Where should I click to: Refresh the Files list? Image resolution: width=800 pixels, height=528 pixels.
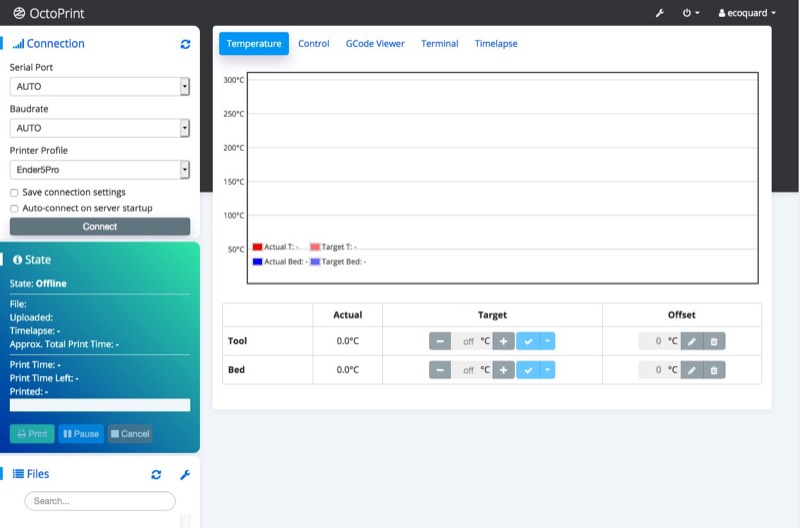coord(156,474)
